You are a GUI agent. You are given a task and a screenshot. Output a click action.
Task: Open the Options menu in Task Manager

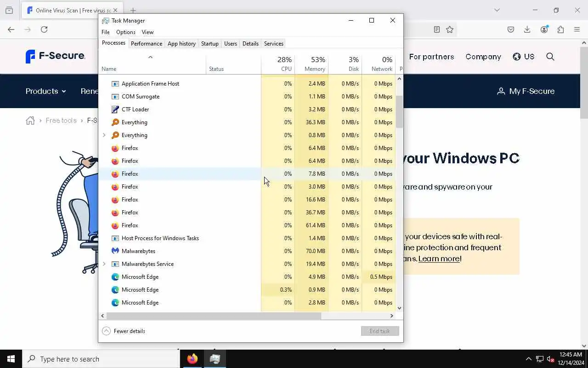click(126, 32)
